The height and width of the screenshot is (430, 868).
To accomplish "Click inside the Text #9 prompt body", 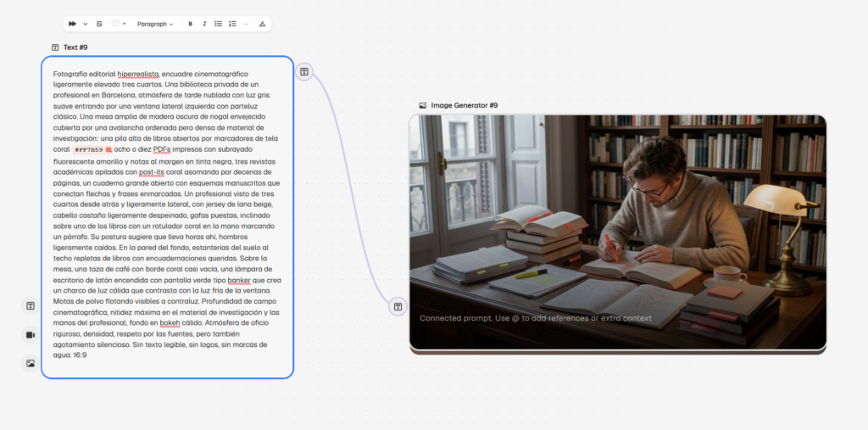I will pos(167,217).
